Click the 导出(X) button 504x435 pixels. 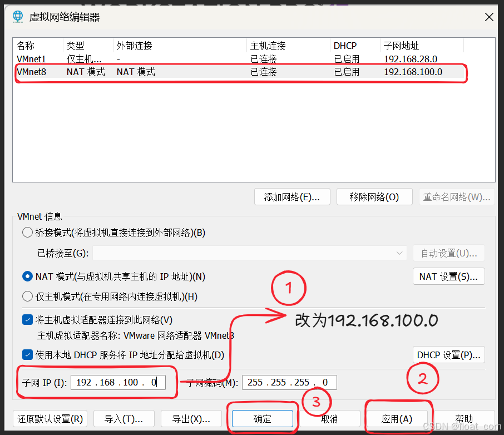tap(191, 419)
